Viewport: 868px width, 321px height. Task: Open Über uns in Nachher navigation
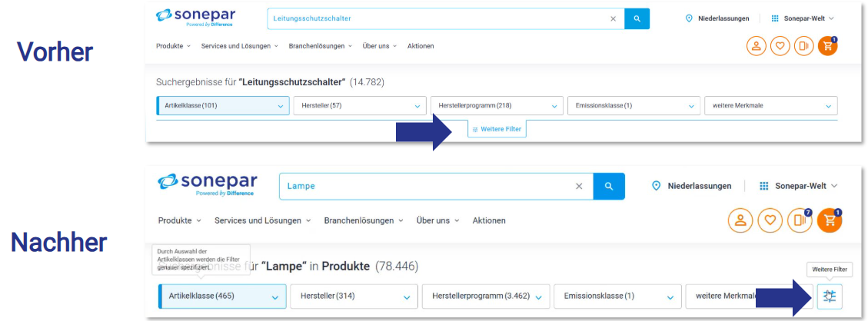point(438,220)
